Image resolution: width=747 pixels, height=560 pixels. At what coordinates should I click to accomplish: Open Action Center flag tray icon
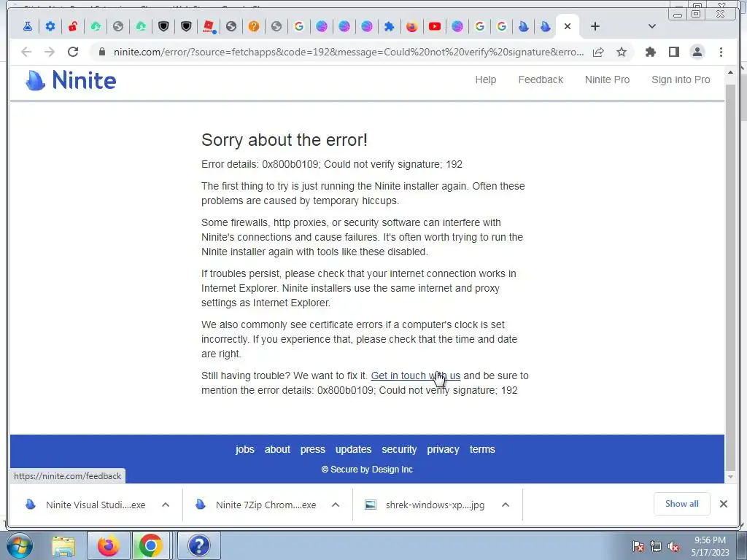pos(638,546)
